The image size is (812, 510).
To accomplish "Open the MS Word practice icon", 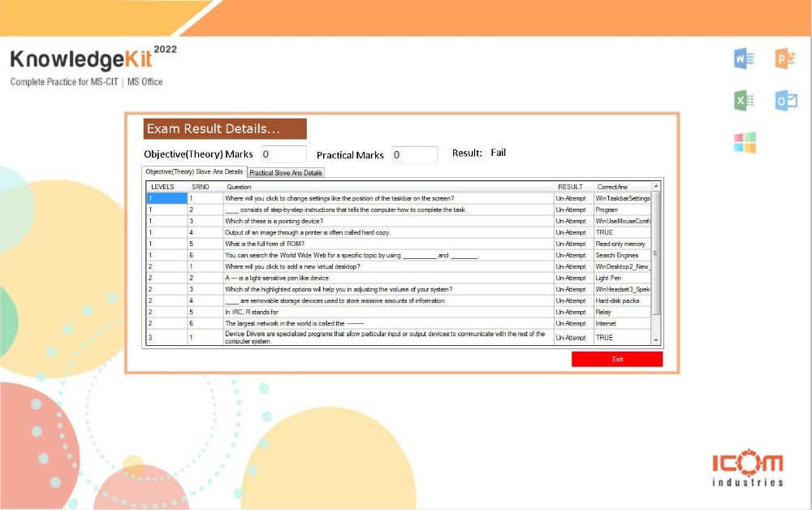I will [744, 58].
